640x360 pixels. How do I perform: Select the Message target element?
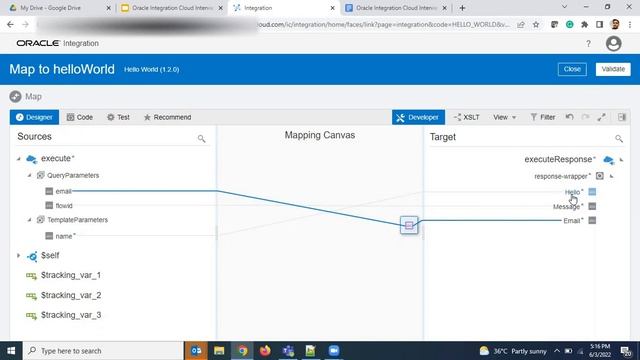click(567, 207)
